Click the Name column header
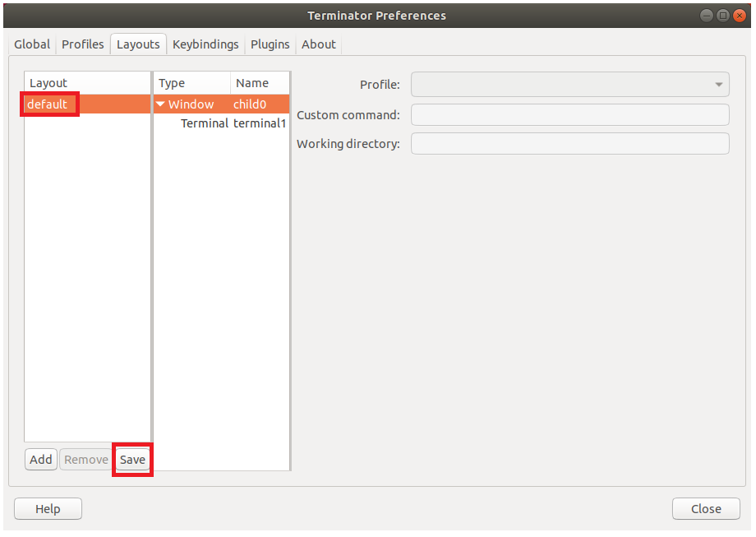This screenshot has width=756, height=537. coord(260,83)
